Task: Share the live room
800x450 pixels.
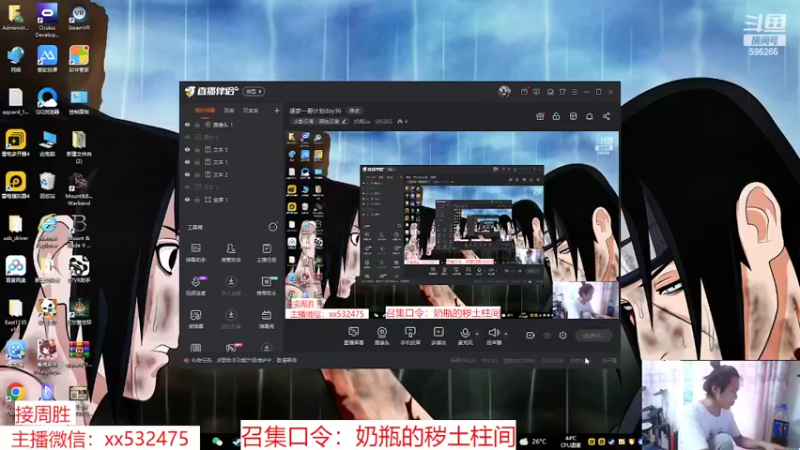Action: pos(606,116)
